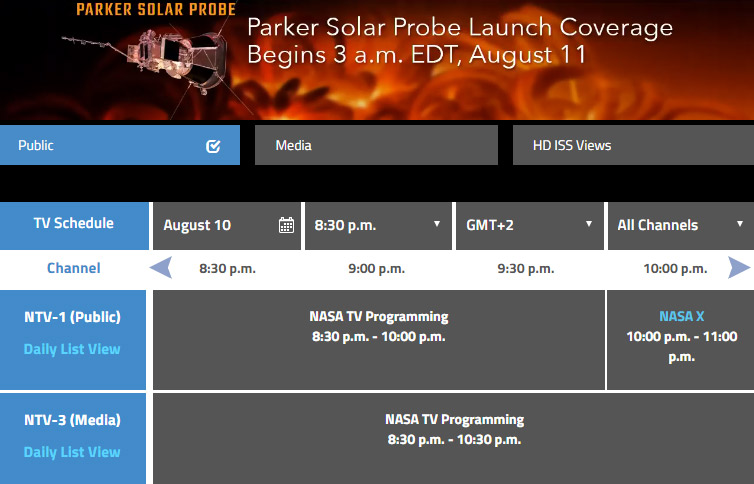
Task: Open NTV-3 Daily List View link
Action: pos(72,452)
